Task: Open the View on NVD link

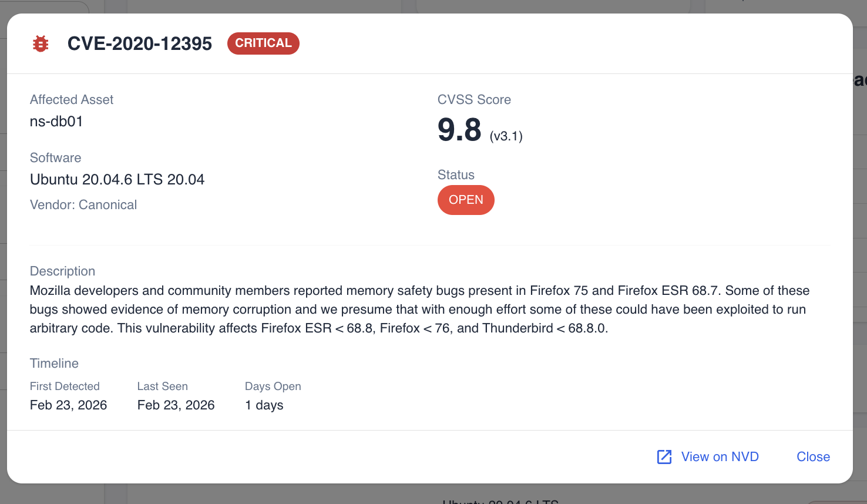Action: point(720,457)
